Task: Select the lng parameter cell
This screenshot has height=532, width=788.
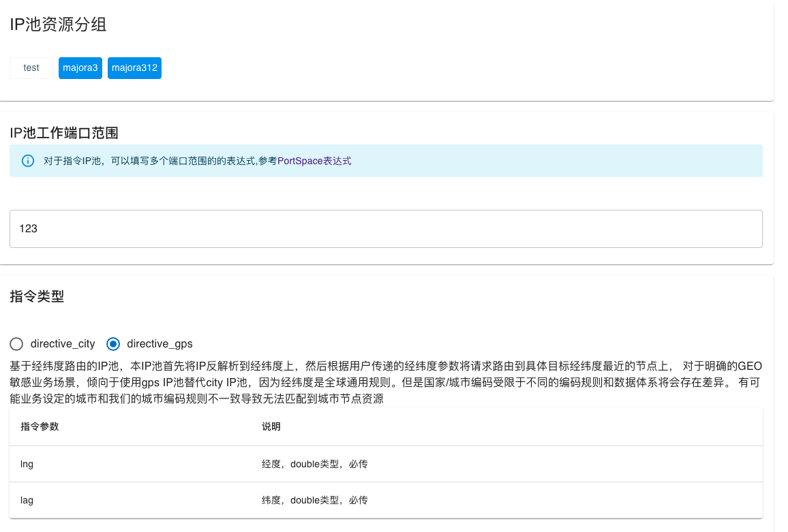Action: [27, 464]
